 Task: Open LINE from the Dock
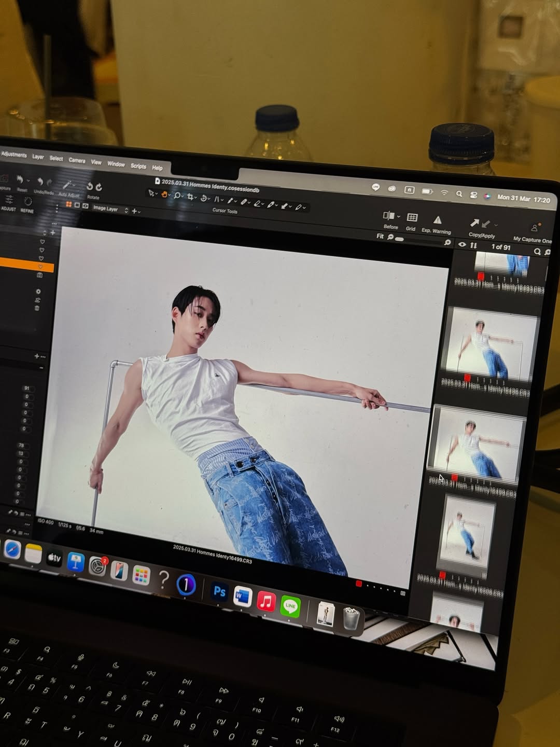click(290, 606)
